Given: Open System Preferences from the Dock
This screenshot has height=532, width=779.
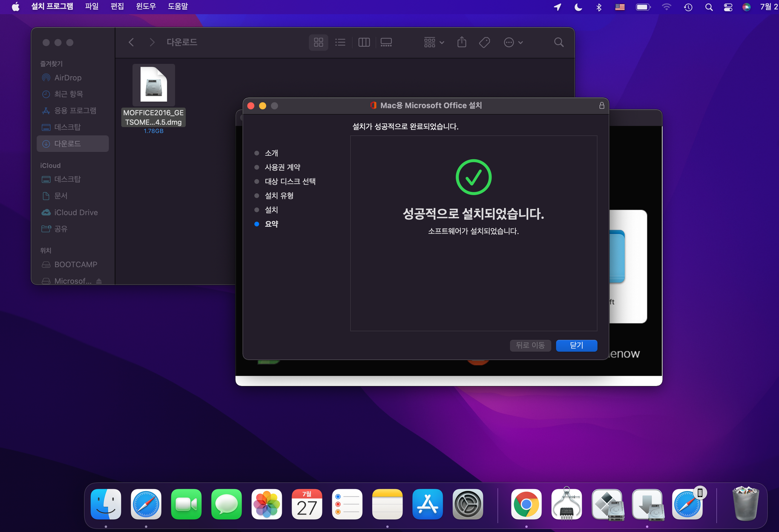Looking at the screenshot, I should point(468,504).
